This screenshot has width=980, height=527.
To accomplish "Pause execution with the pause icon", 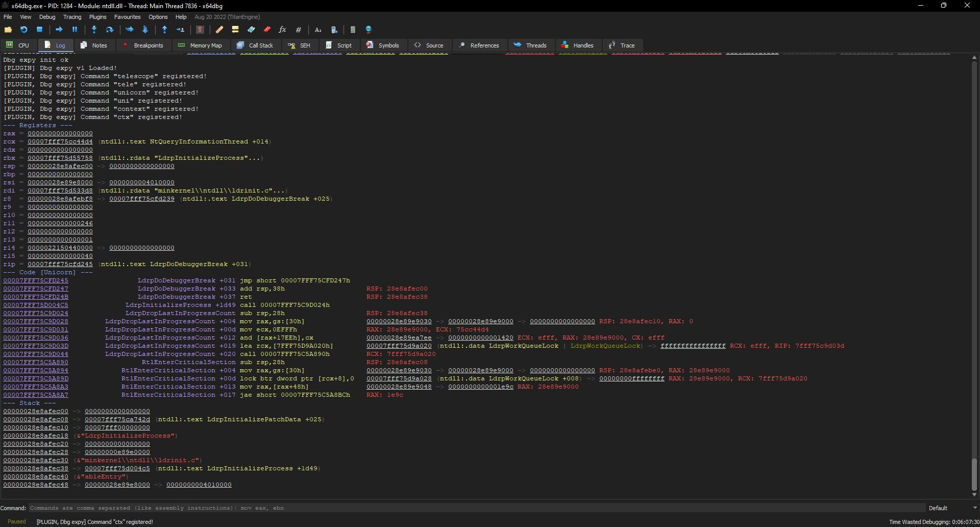I will click(x=75, y=30).
